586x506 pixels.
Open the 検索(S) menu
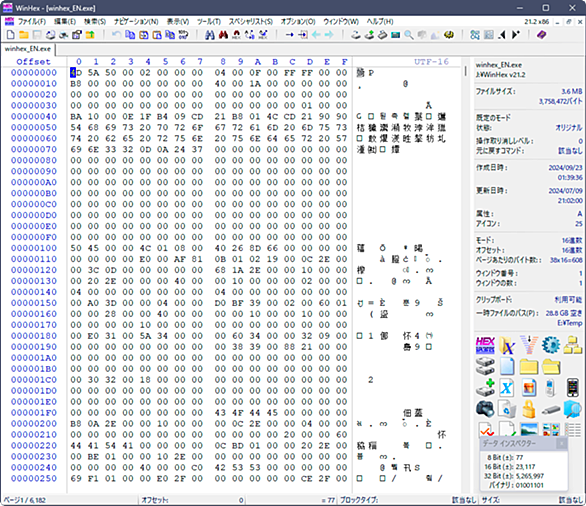(x=95, y=22)
